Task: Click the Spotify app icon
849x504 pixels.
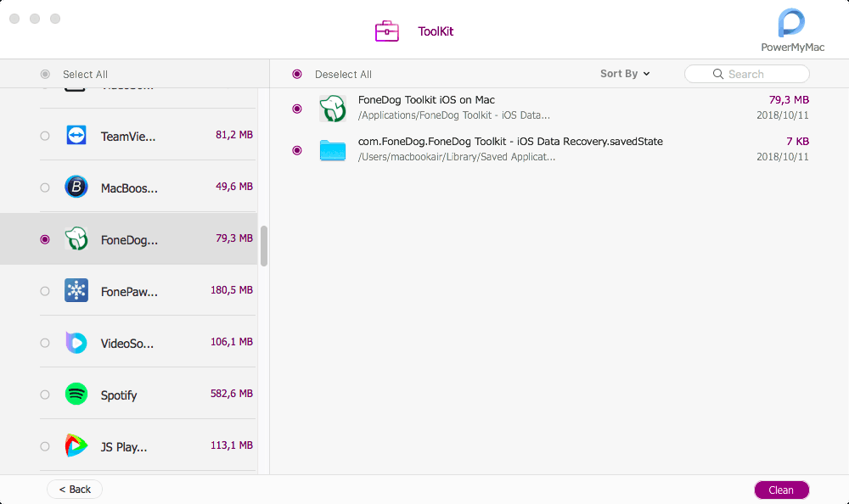Action: tap(76, 395)
